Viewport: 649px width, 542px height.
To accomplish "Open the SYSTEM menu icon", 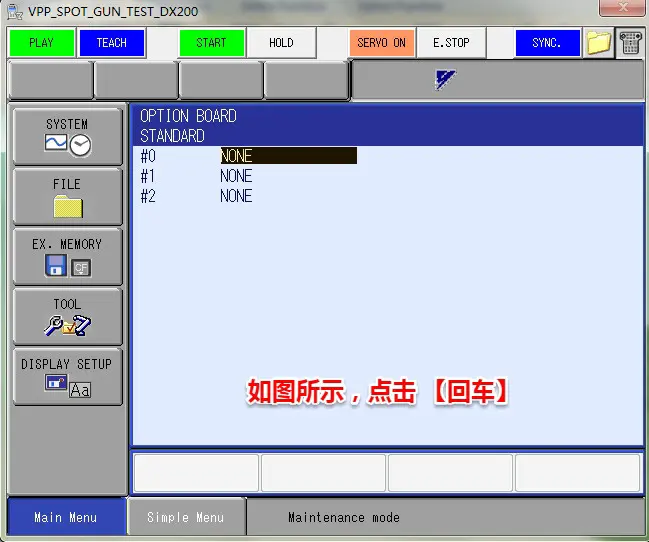I will click(x=67, y=136).
